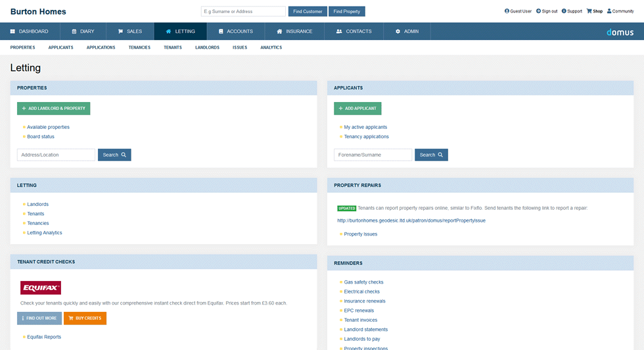
Task: Open the Analytics submenu item
Action: pyautogui.click(x=271, y=47)
